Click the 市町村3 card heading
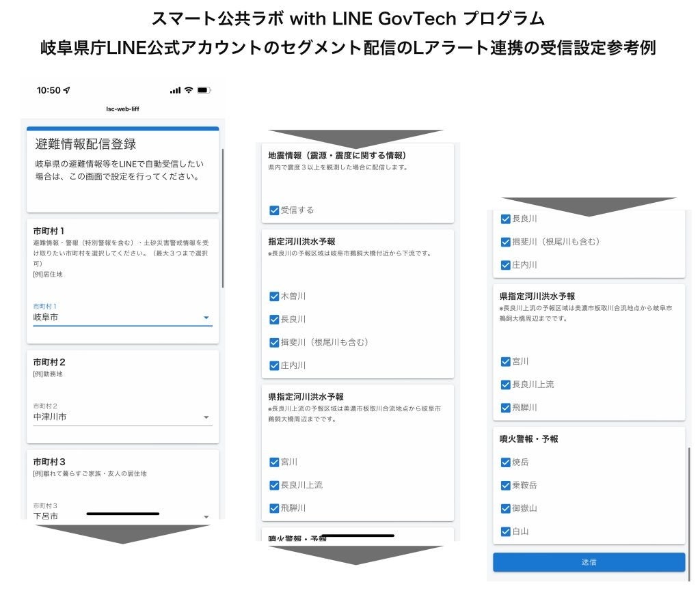The height and width of the screenshot is (612, 700). pyautogui.click(x=49, y=462)
